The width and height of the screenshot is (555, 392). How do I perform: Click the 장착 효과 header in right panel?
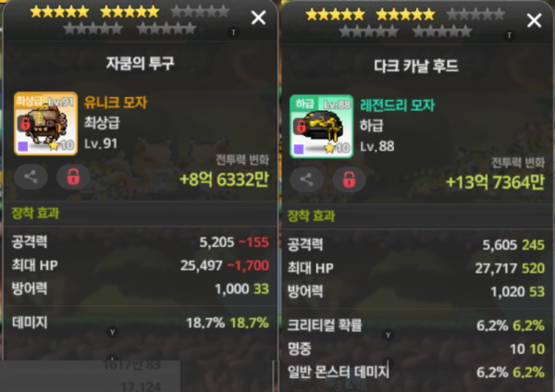(x=311, y=215)
